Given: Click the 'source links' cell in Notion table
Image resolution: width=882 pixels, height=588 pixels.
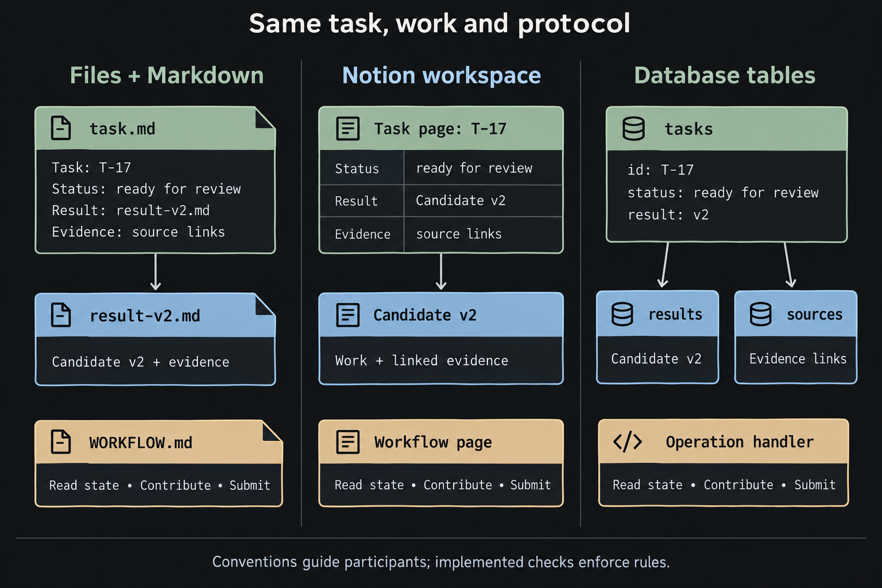Looking at the screenshot, I should pos(483,234).
